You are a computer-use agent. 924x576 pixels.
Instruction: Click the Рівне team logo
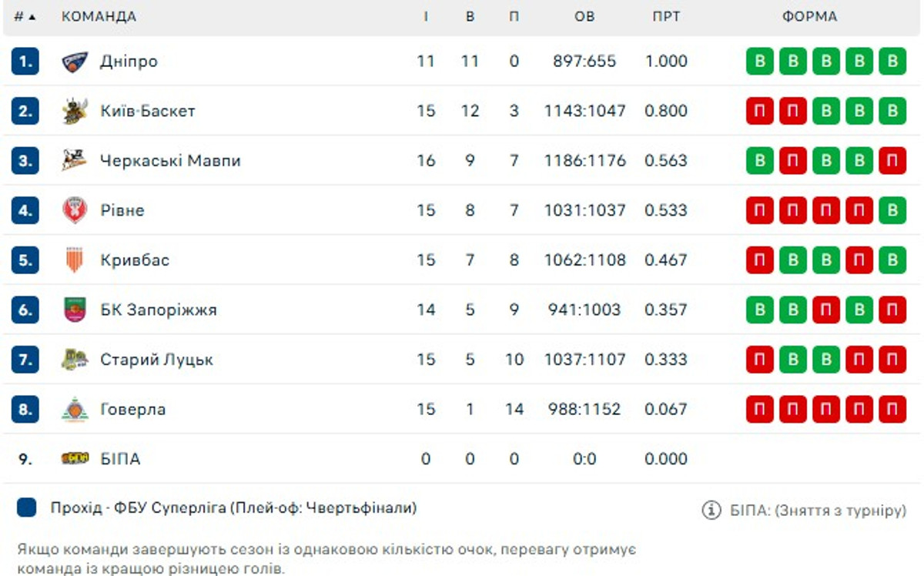(x=75, y=210)
